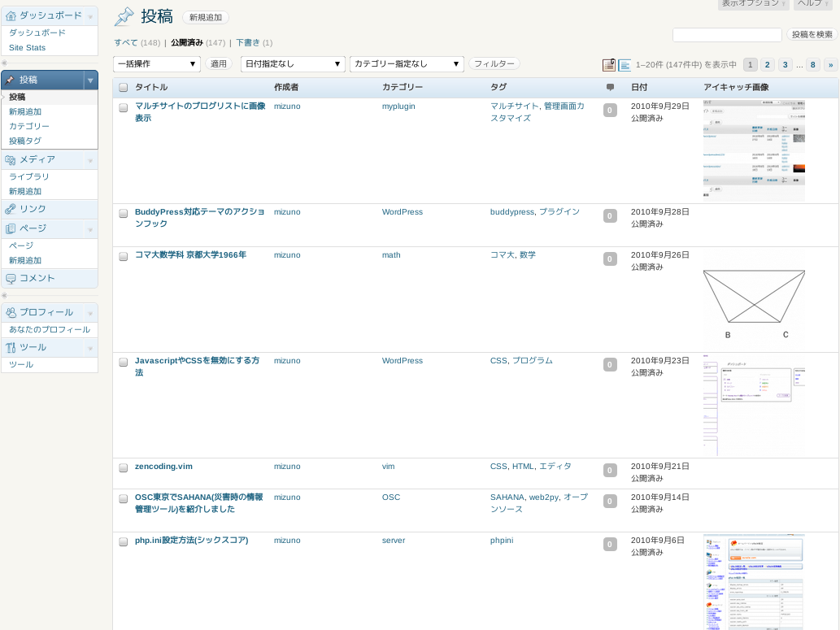Click the comment bubble column header icon
Viewport: 840px width, 630px height.
610,87
